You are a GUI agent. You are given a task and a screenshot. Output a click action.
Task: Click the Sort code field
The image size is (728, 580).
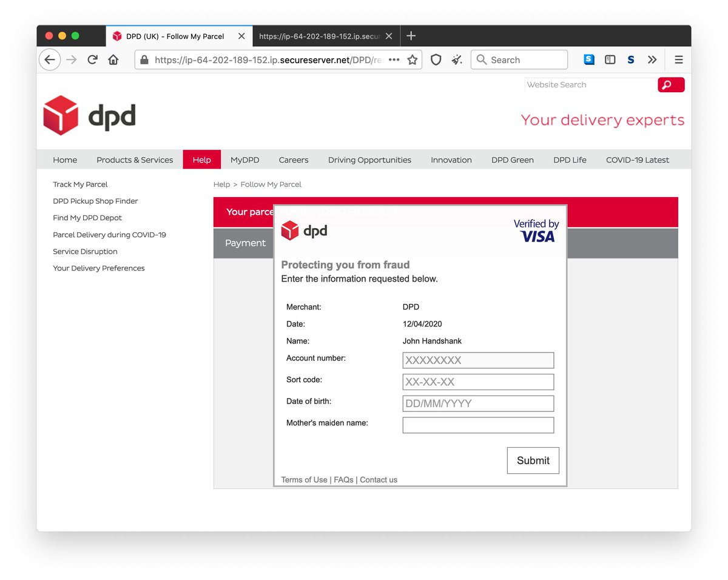coord(478,382)
